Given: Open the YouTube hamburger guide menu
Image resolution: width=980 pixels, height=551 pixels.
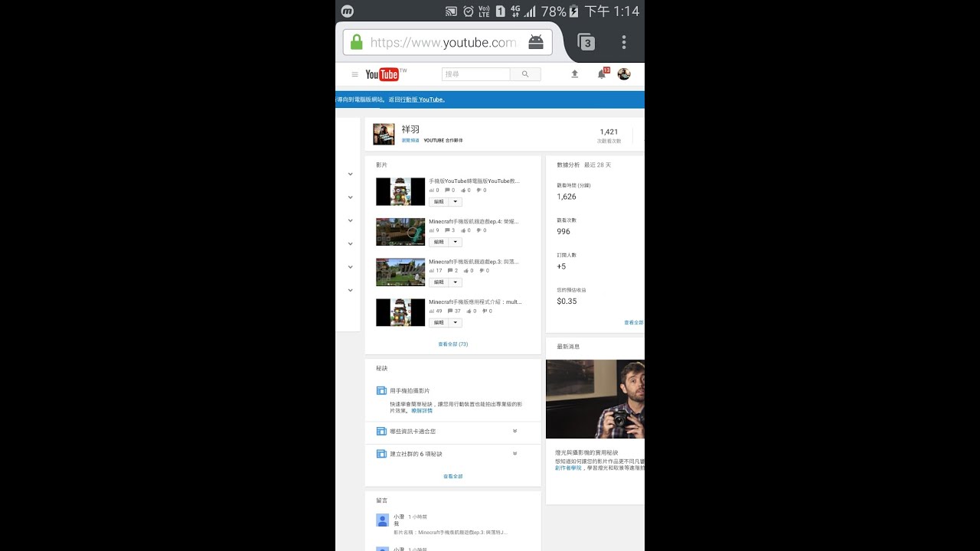Looking at the screenshot, I should pos(354,74).
